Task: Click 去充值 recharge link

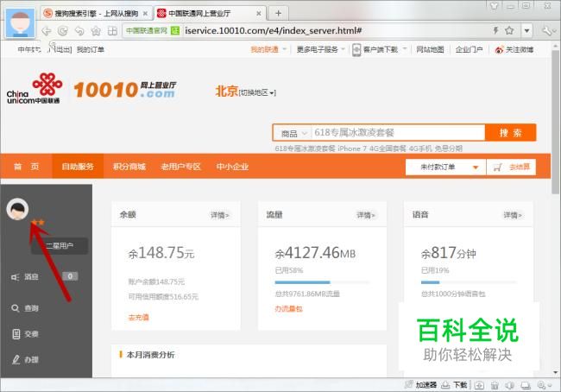Action: (x=138, y=318)
